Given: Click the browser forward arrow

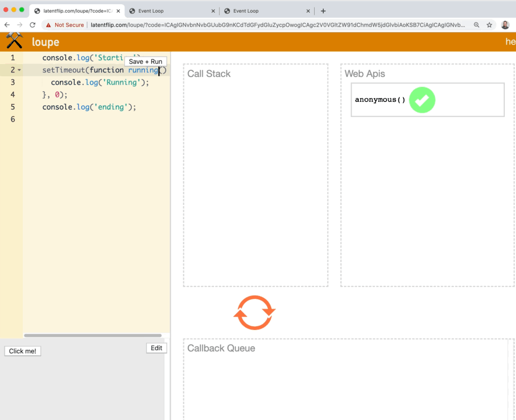Looking at the screenshot, I should click(x=20, y=25).
